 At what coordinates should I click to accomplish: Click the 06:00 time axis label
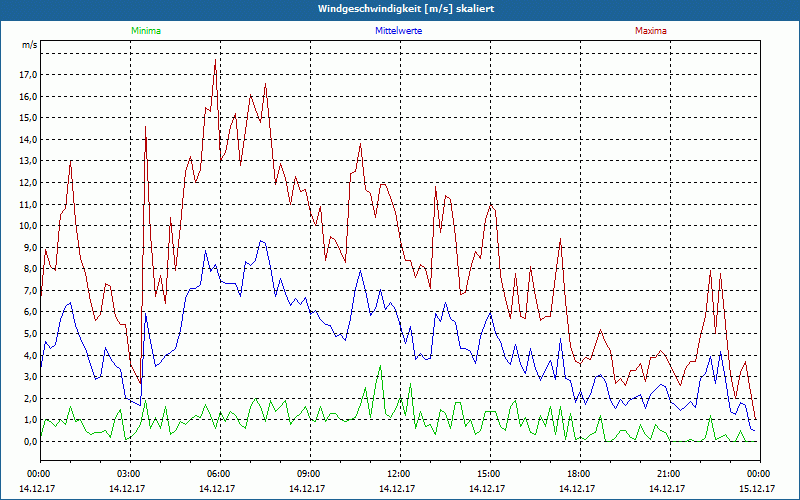(218, 474)
